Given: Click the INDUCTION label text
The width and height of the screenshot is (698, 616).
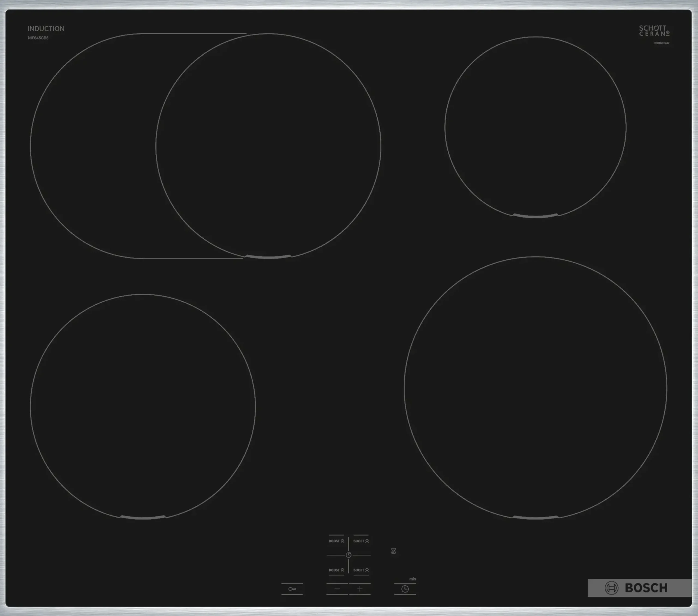Looking at the screenshot, I should pyautogui.click(x=46, y=29).
